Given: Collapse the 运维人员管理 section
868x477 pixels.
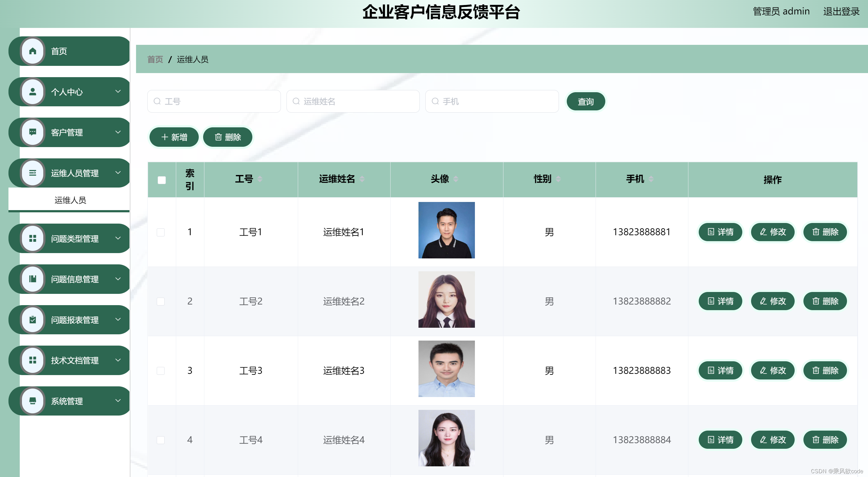Looking at the screenshot, I should pos(118,172).
